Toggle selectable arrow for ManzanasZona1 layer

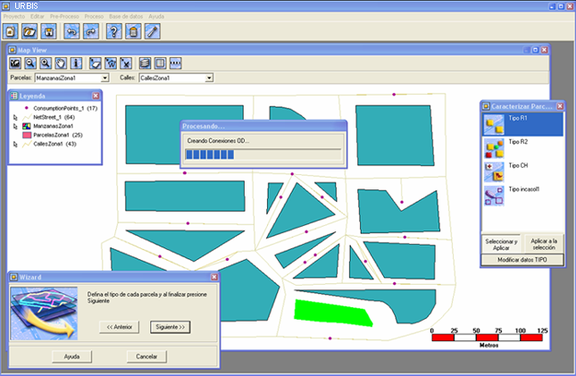click(15, 126)
